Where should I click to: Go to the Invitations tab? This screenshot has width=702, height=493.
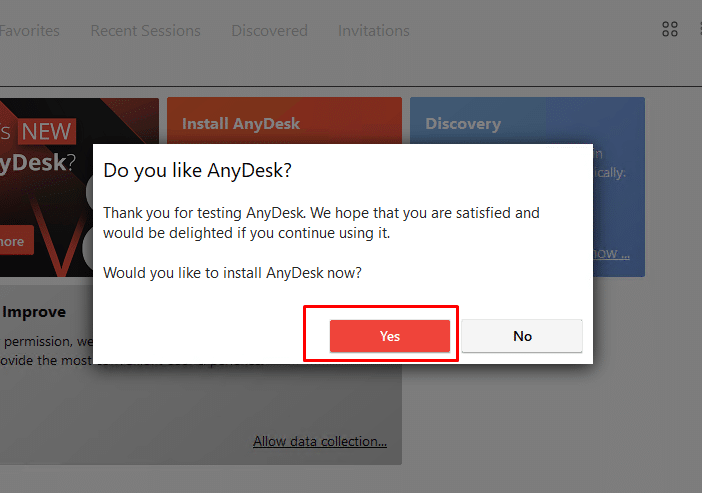point(374,30)
